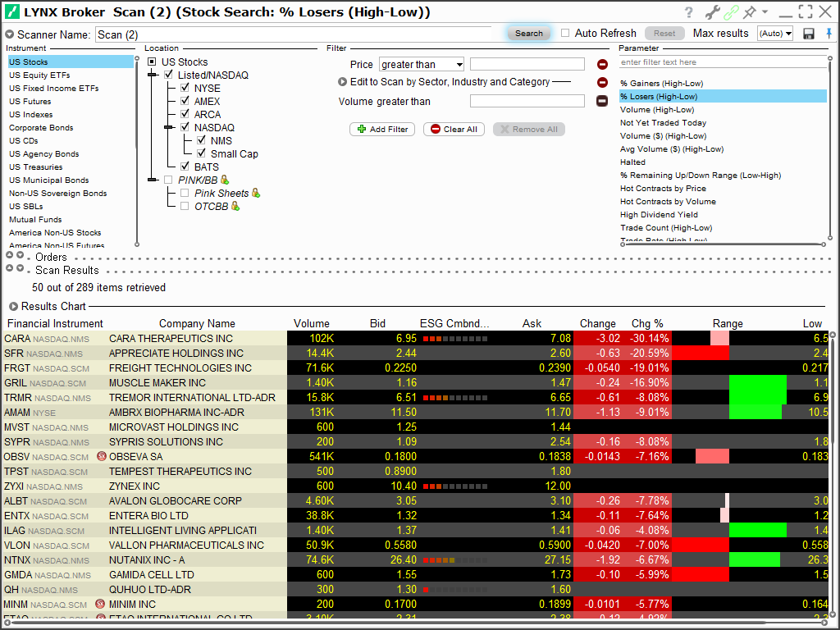
Task: Uncheck the ARCA location checkbox
Action: pos(185,113)
